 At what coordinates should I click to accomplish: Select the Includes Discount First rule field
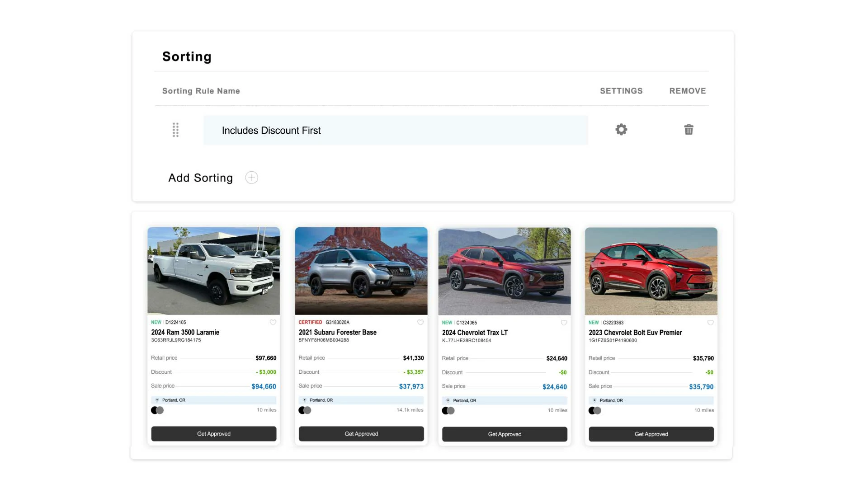396,130
